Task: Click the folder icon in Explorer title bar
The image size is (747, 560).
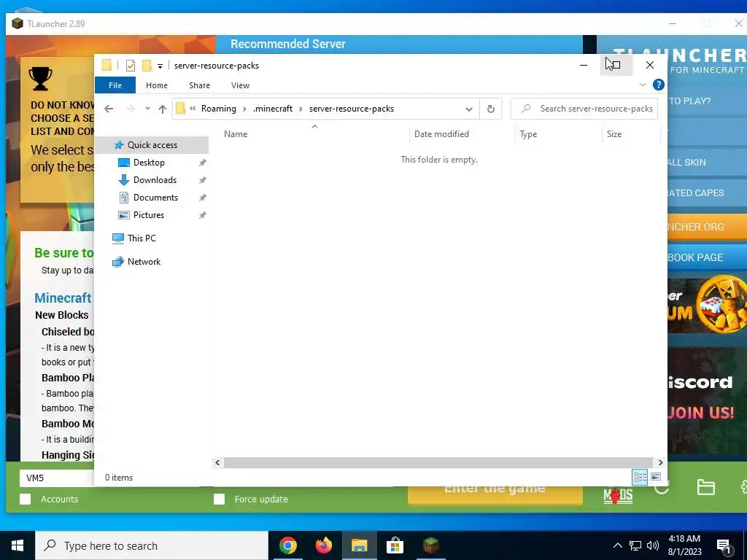Action: [x=107, y=65]
